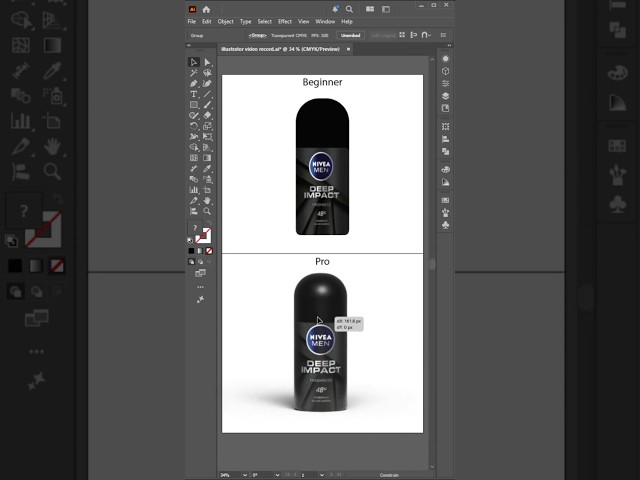The height and width of the screenshot is (480, 640).
Task: Expand the tools panel with double arrow
Action: (x=189, y=45)
